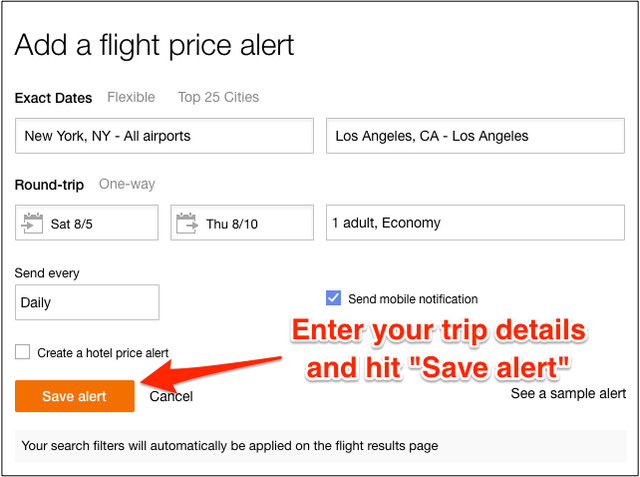Switch to One-way trip type
This screenshot has width=640, height=477.
(x=127, y=184)
